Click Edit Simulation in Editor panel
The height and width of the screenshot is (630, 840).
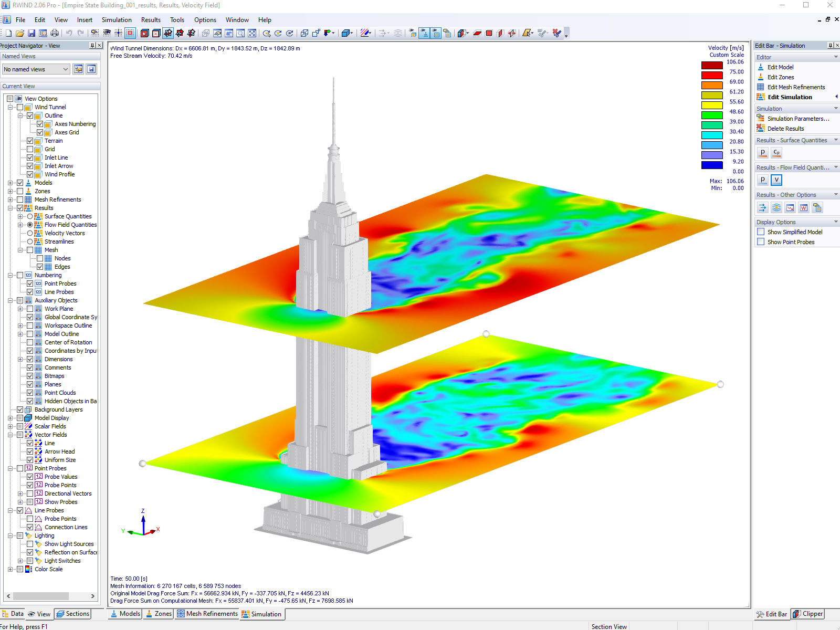[790, 97]
